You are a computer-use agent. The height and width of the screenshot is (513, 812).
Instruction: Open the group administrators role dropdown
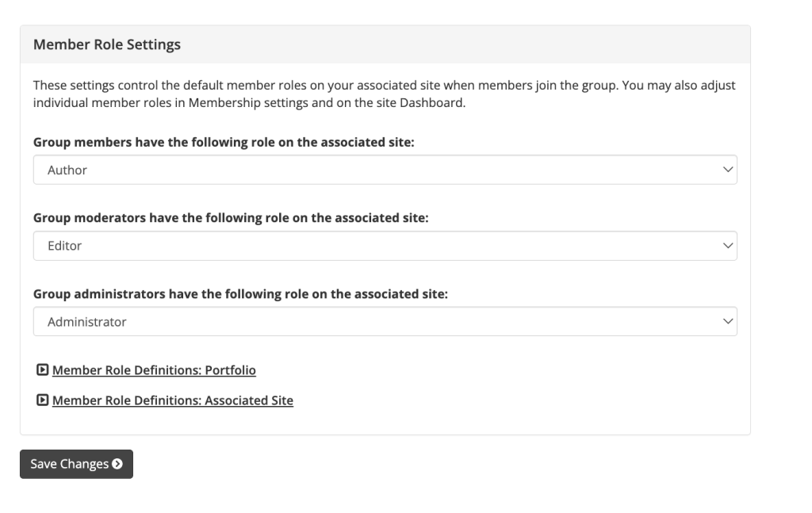385,321
